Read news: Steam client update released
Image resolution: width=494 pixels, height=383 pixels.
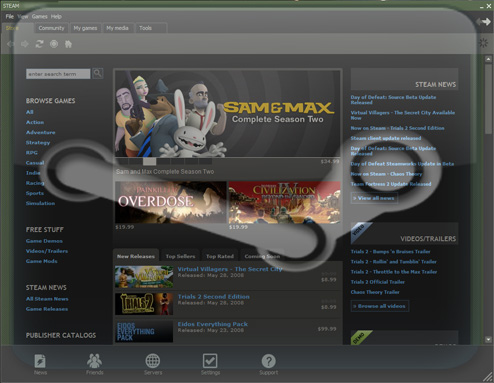point(386,138)
